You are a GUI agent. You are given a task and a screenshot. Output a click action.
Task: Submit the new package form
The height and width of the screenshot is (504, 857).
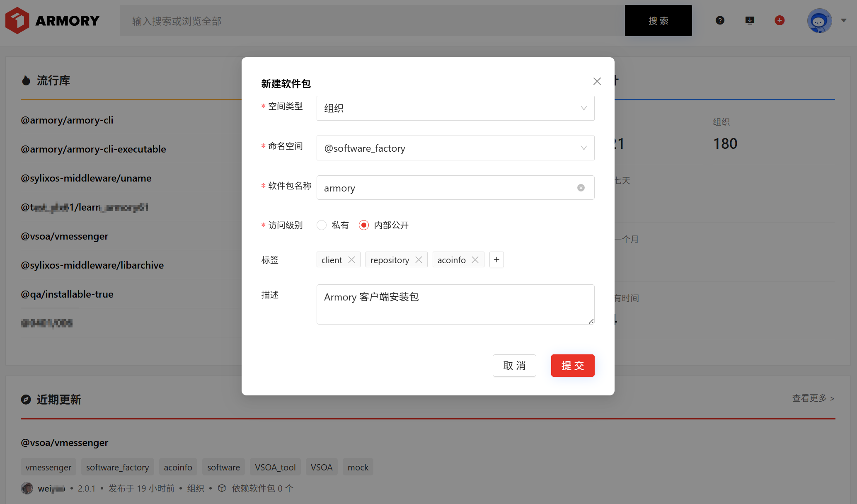click(572, 366)
